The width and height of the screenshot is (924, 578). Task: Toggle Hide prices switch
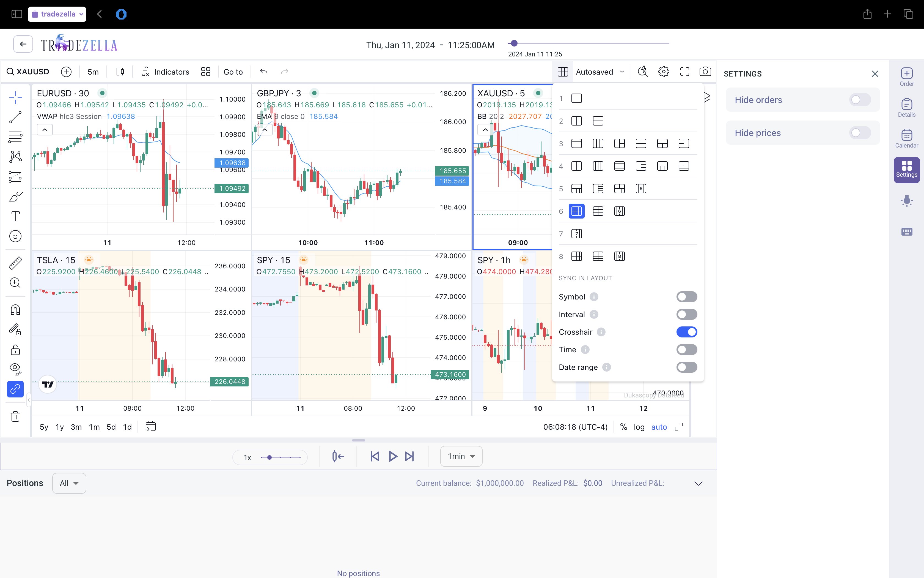(860, 133)
